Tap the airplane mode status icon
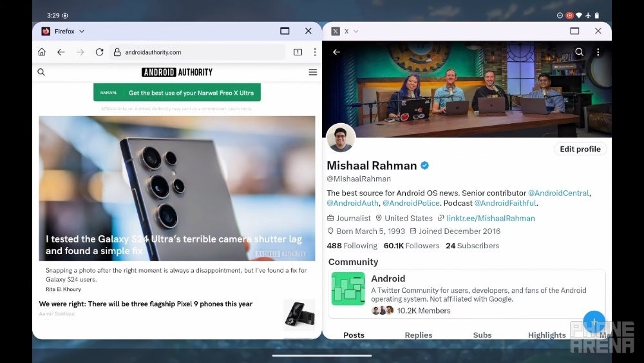The width and height of the screenshot is (644, 363). [x=588, y=15]
